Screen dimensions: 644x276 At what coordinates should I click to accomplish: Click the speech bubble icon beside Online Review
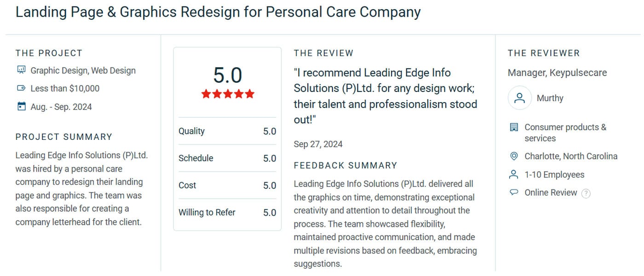[513, 192]
